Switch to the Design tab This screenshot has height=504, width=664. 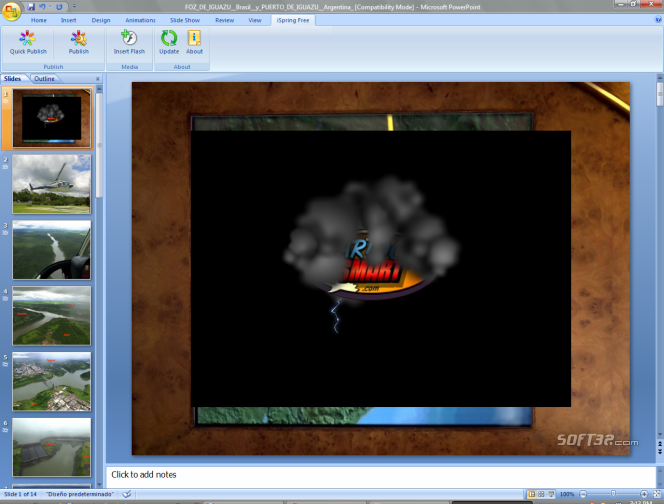click(101, 20)
